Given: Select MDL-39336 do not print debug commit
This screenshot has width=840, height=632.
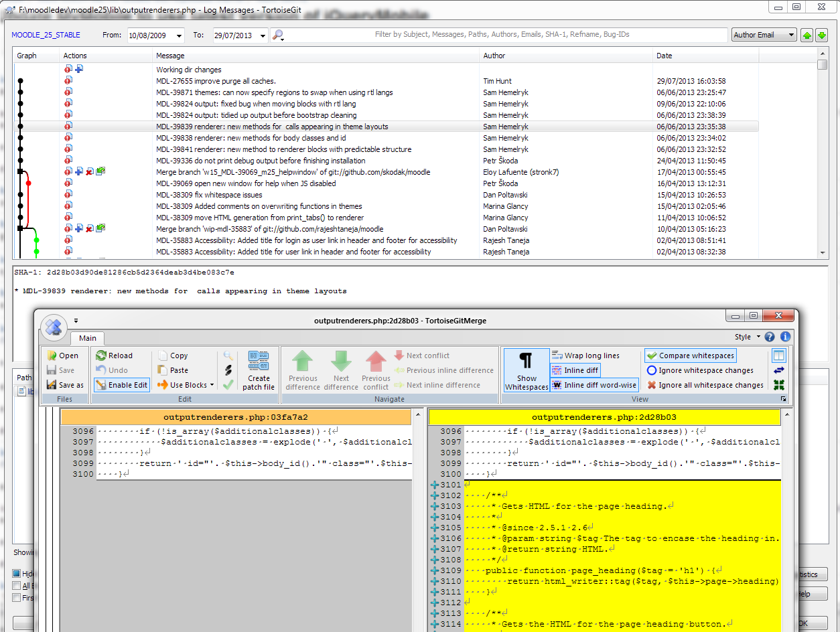Looking at the screenshot, I should click(386, 161).
